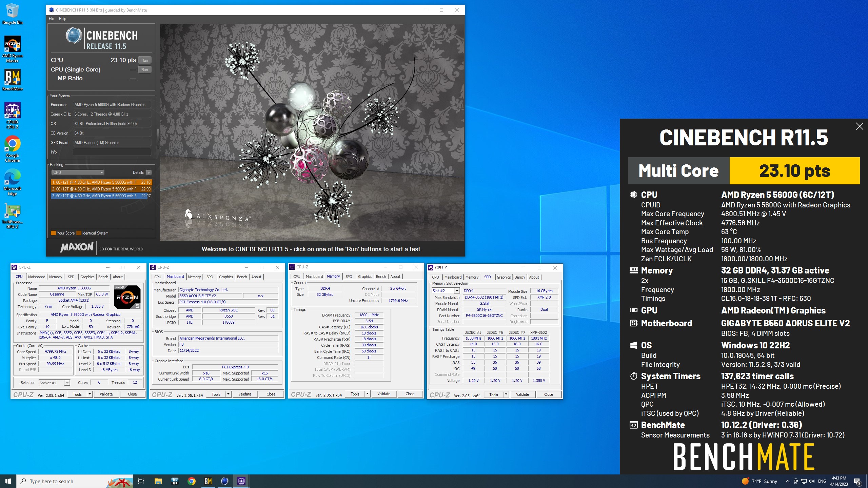Expand Tools dropdown arrow in first CPU-Z

click(x=90, y=394)
